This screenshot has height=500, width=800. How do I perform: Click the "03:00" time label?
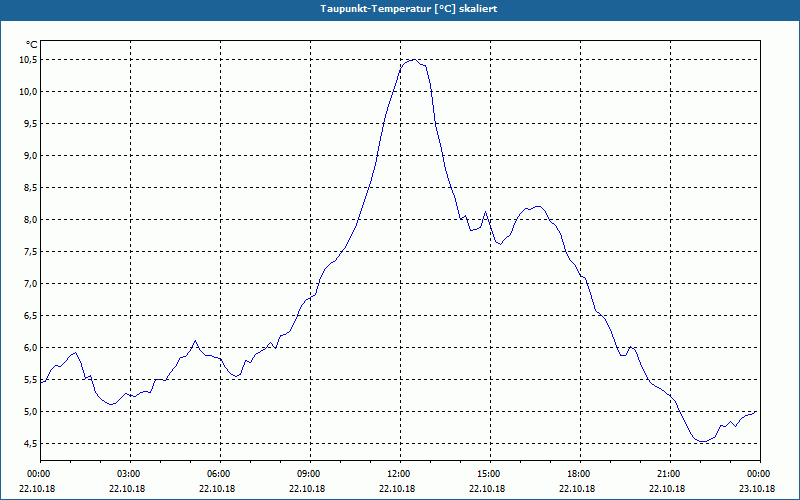128,474
